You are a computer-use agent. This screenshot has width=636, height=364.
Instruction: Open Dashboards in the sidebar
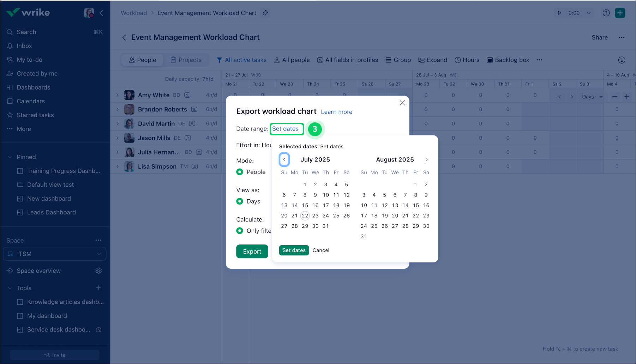(33, 87)
